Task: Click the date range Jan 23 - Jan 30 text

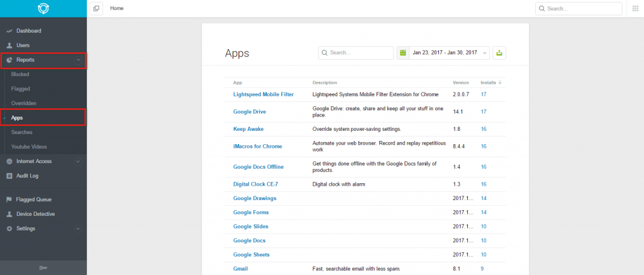Action: 445,53
